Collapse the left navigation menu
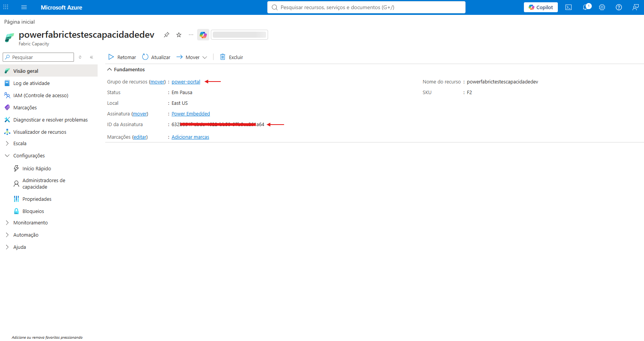This screenshot has height=341, width=644. pos(92,57)
